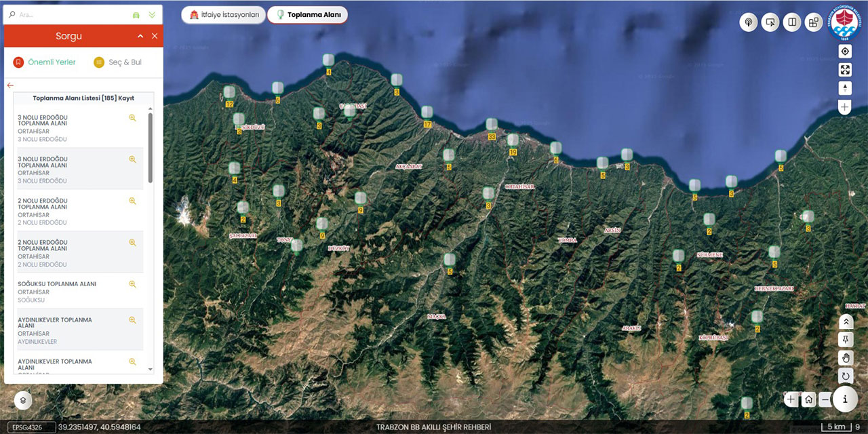Click the red back arrow in Sorgu panel

pos(10,85)
